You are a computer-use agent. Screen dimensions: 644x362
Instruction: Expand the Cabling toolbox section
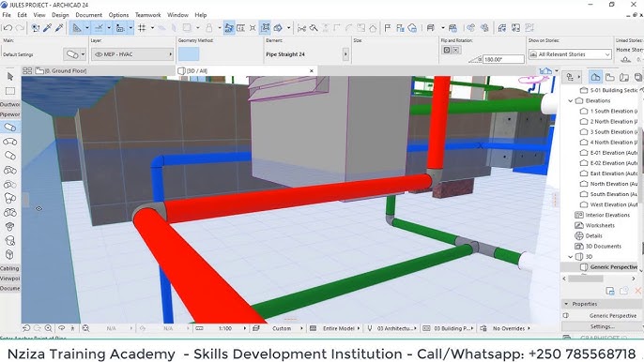[10, 268]
